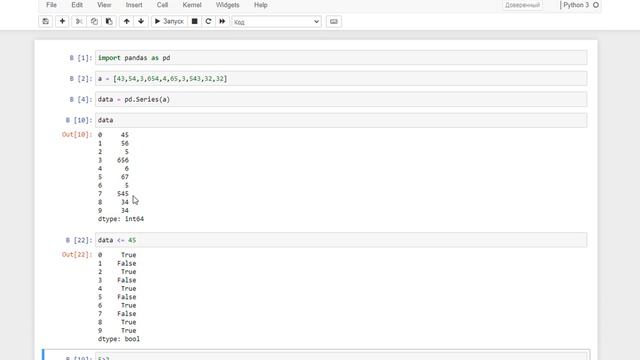This screenshot has width=640, height=360.
Task: Click into cell [10] containing data
Action: 341,120
